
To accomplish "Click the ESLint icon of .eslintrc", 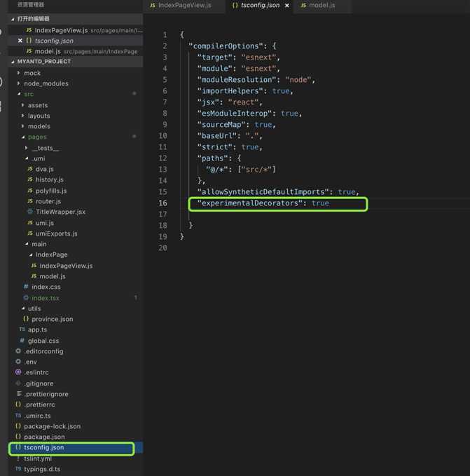I will coord(18,372).
